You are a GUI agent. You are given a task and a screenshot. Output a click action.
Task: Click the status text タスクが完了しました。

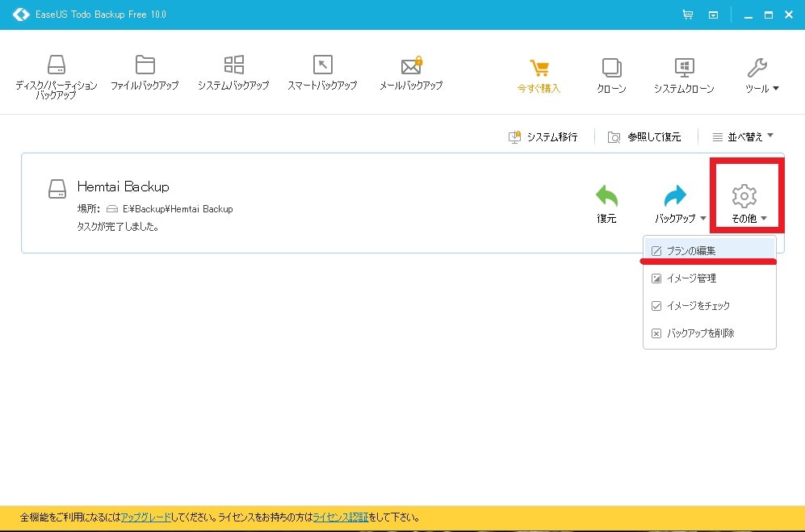[118, 227]
